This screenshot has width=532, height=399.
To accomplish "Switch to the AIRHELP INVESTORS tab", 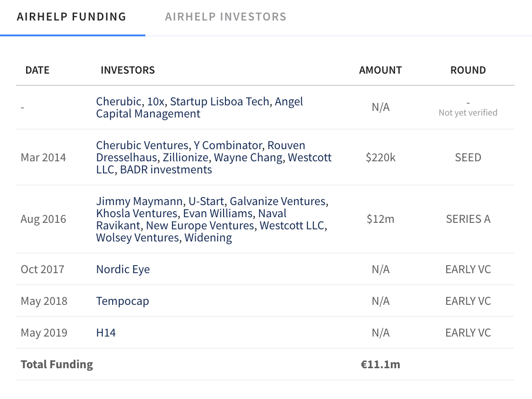I will [225, 16].
